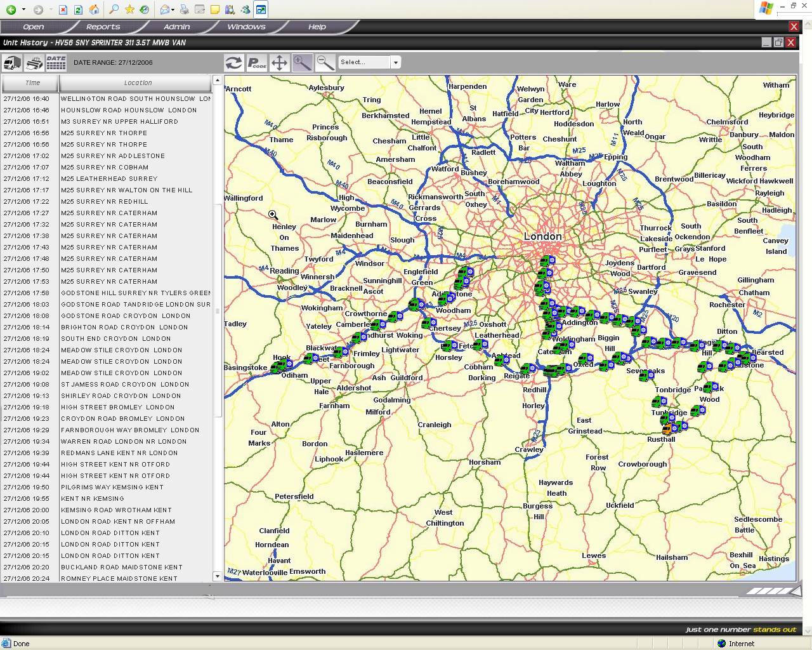This screenshot has height=650, width=812.
Task: Open the Reports menu
Action: pos(103,27)
